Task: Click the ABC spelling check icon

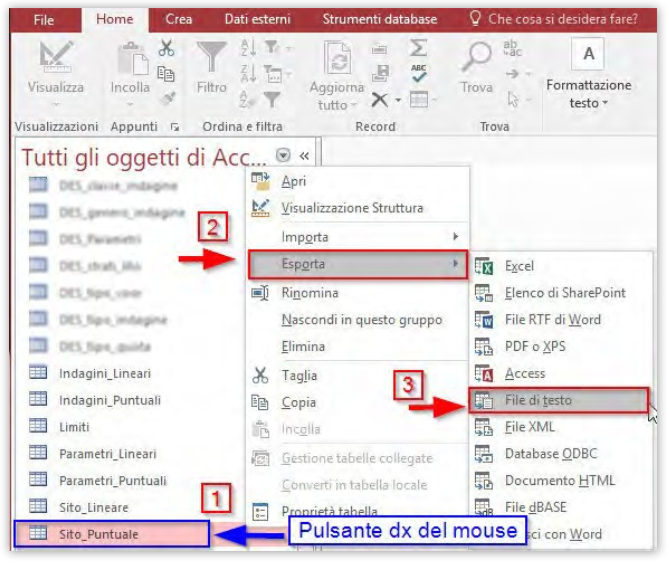Action: point(419,73)
